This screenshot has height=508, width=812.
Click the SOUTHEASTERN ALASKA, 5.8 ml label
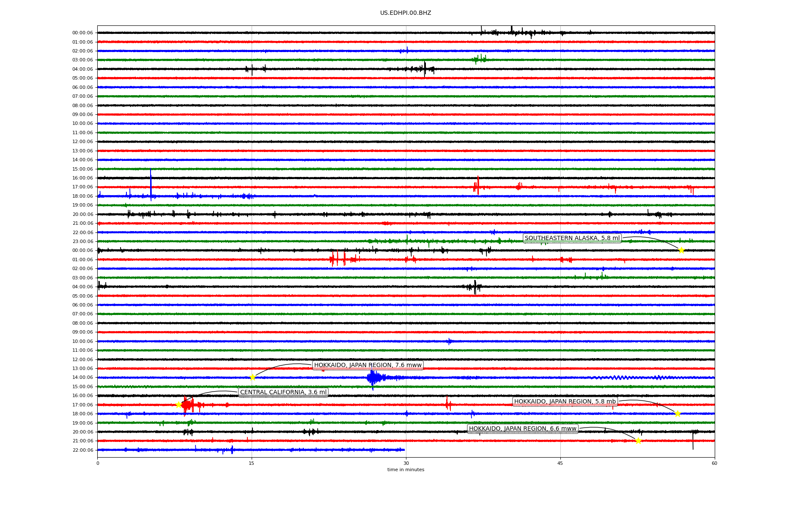(572, 238)
